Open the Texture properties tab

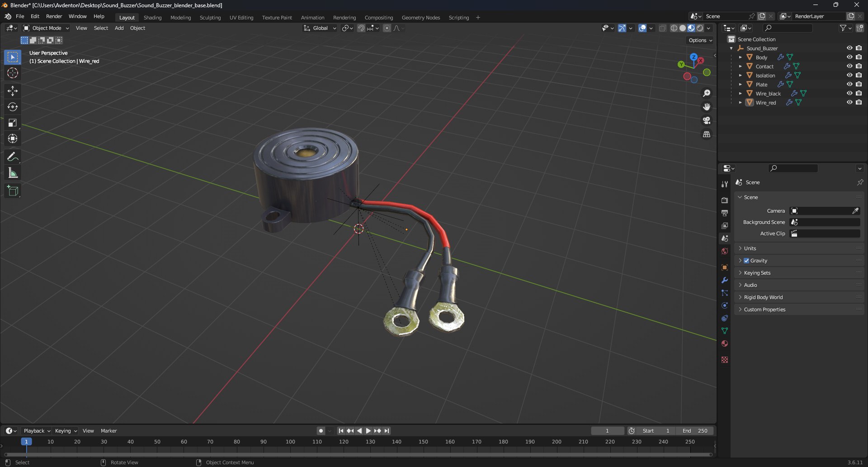[725, 360]
